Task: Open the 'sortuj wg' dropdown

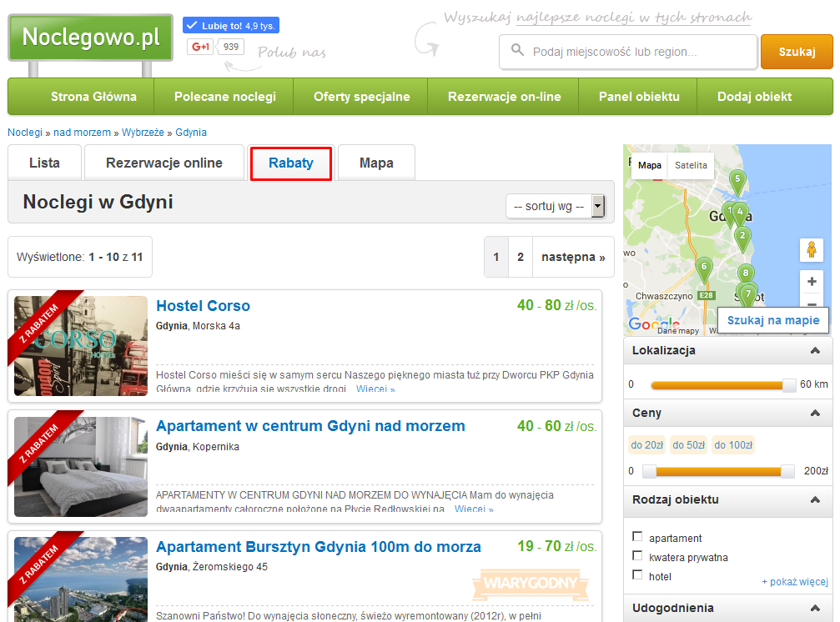Action: [556, 206]
